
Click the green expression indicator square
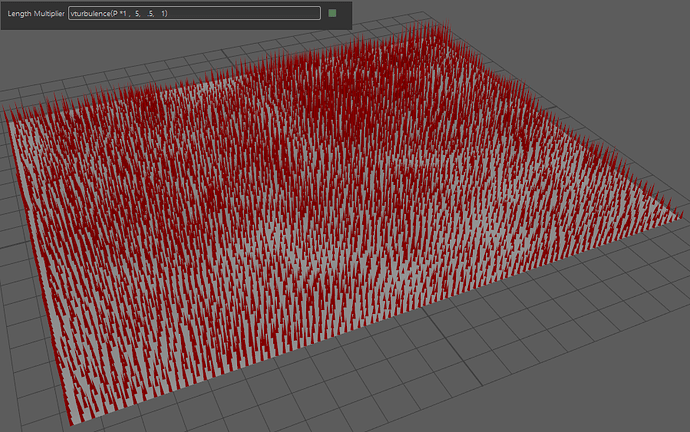[x=333, y=13]
